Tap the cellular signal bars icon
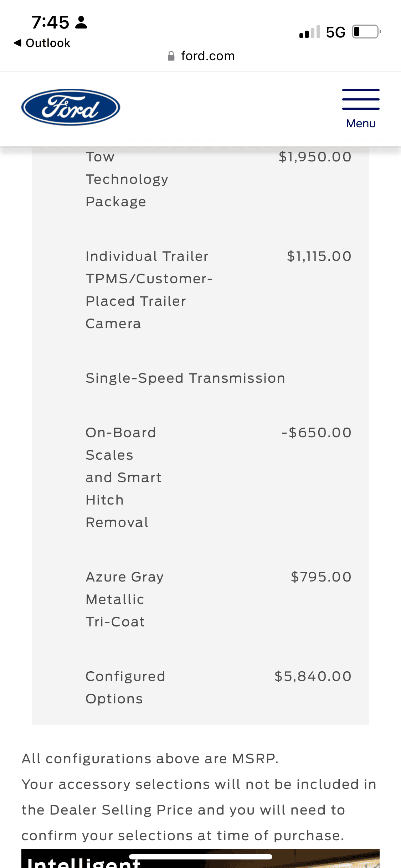401x868 pixels. pyautogui.click(x=309, y=32)
